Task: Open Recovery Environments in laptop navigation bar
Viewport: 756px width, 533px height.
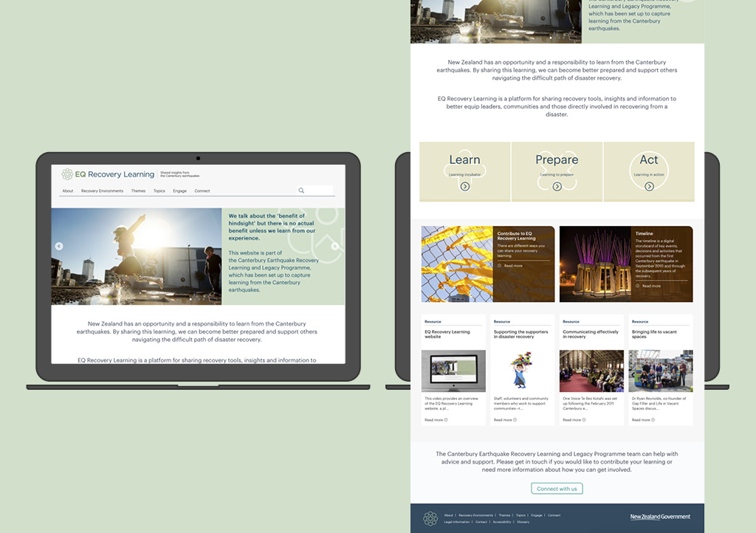Action: coord(102,191)
